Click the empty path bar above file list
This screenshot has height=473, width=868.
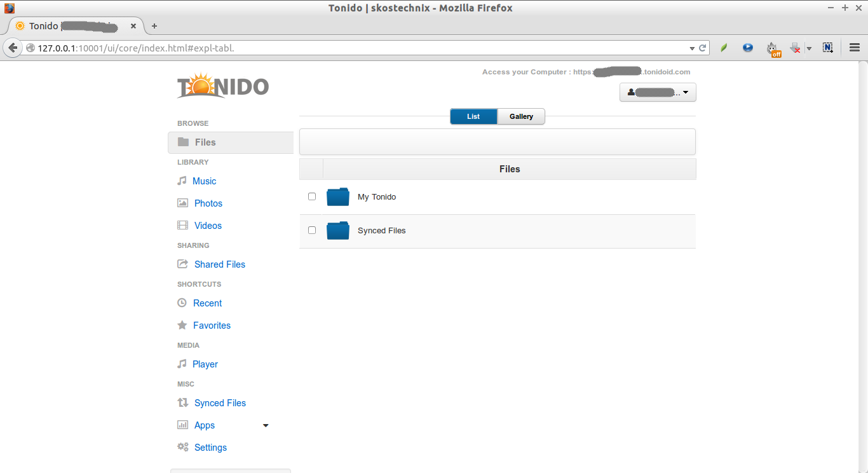pyautogui.click(x=498, y=142)
